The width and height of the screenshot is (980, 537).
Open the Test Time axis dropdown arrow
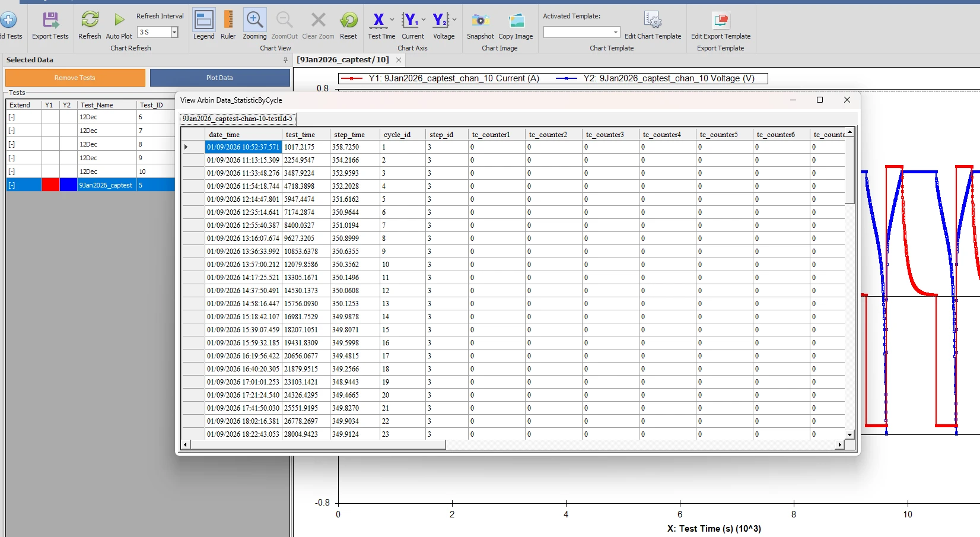coord(392,20)
